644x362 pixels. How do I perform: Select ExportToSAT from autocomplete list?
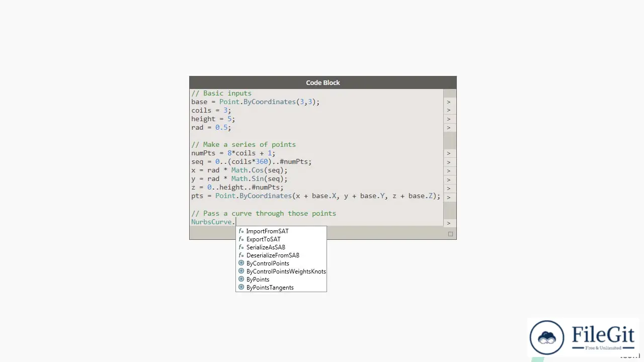pos(263,239)
